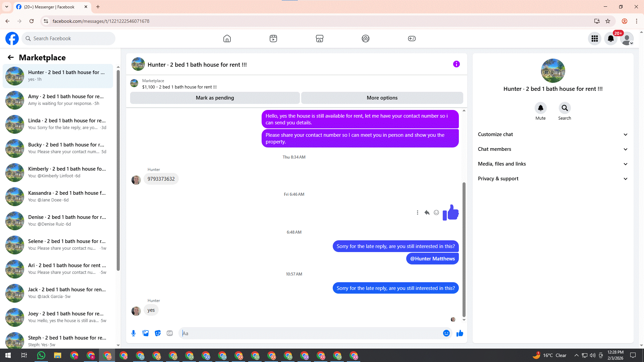Go to Facebook Home tab

227,39
